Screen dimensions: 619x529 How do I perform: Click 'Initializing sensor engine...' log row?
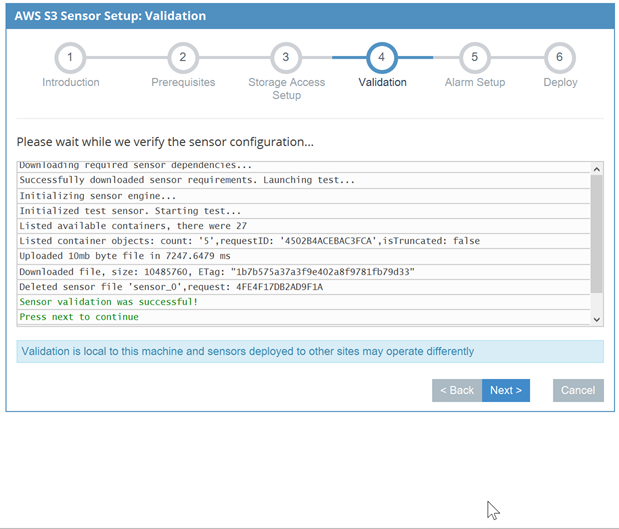click(303, 196)
